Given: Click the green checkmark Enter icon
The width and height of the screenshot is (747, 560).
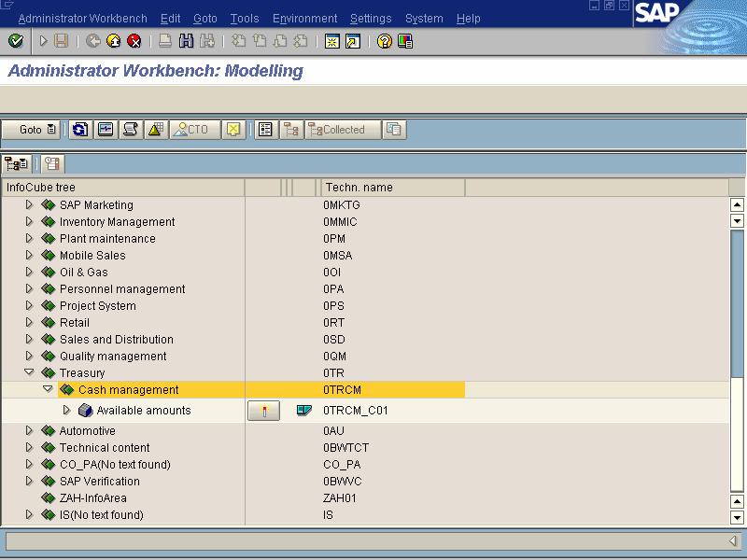Looking at the screenshot, I should (16, 41).
